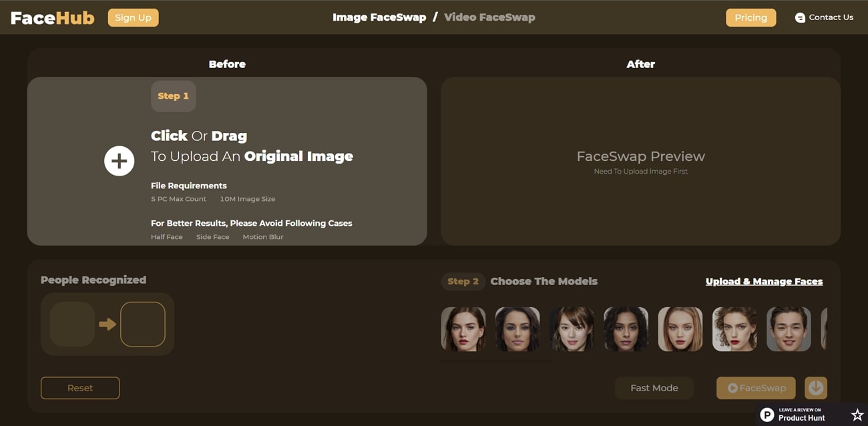Click the person icon next to Contact Us
Viewport: 868px width, 426px height.
click(799, 17)
